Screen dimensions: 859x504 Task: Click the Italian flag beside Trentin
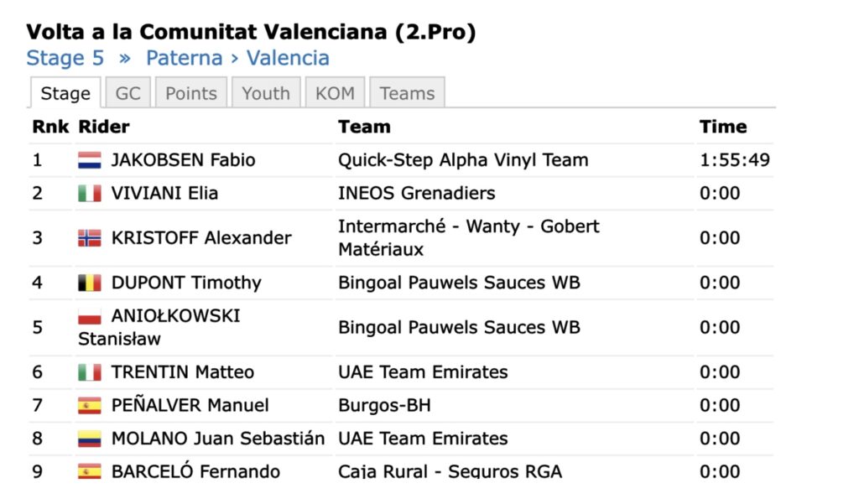click(x=90, y=372)
